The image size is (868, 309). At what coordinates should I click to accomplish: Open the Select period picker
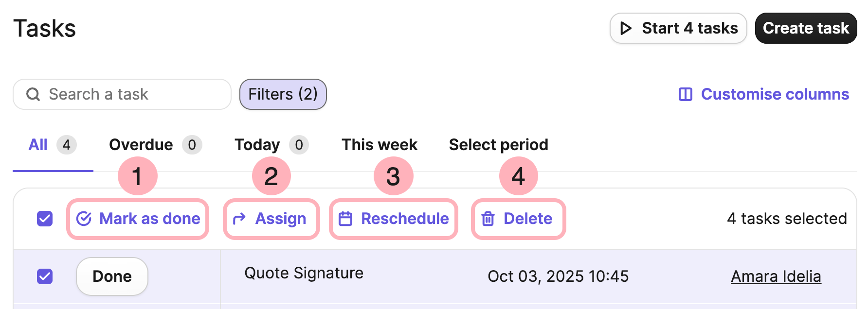498,144
